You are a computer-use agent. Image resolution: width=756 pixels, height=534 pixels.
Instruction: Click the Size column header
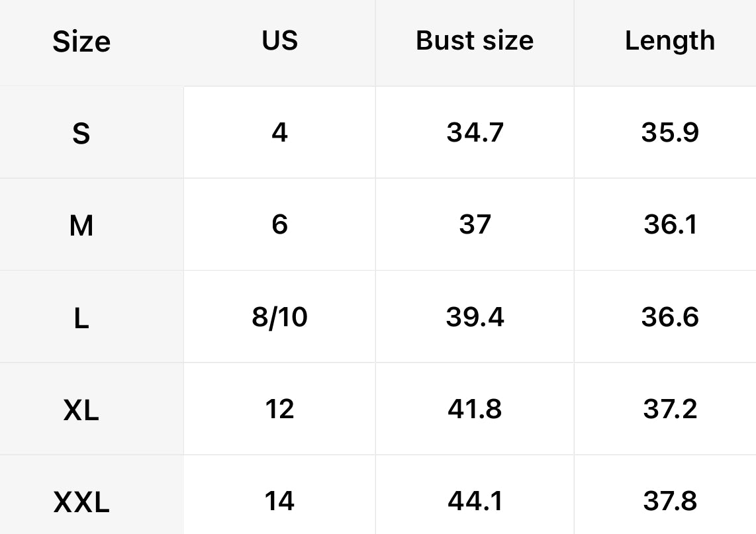tap(81, 42)
